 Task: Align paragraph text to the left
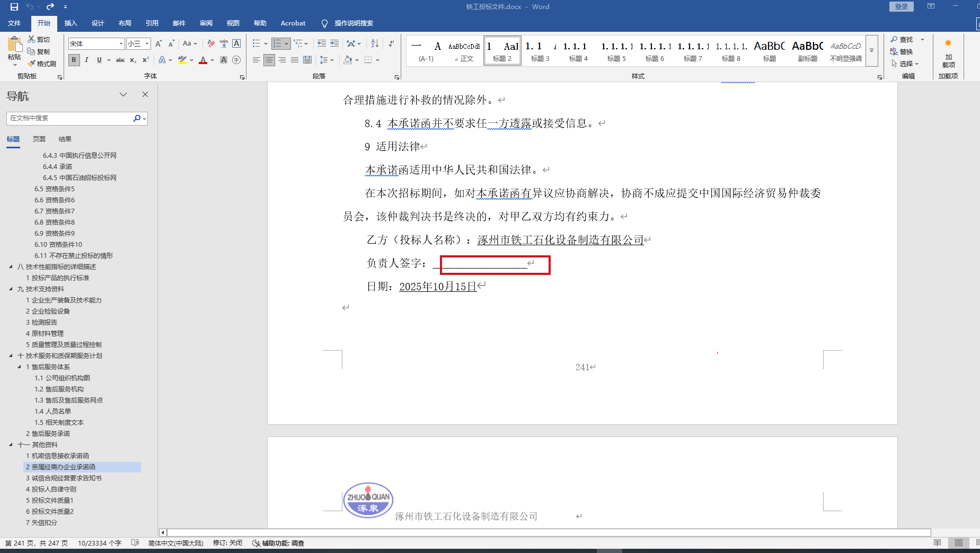[x=257, y=60]
